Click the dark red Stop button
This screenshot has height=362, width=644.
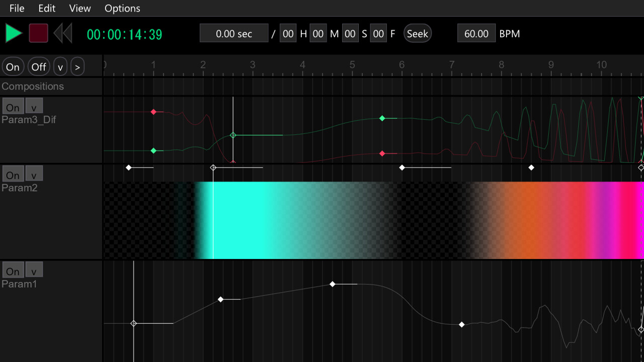[38, 33]
